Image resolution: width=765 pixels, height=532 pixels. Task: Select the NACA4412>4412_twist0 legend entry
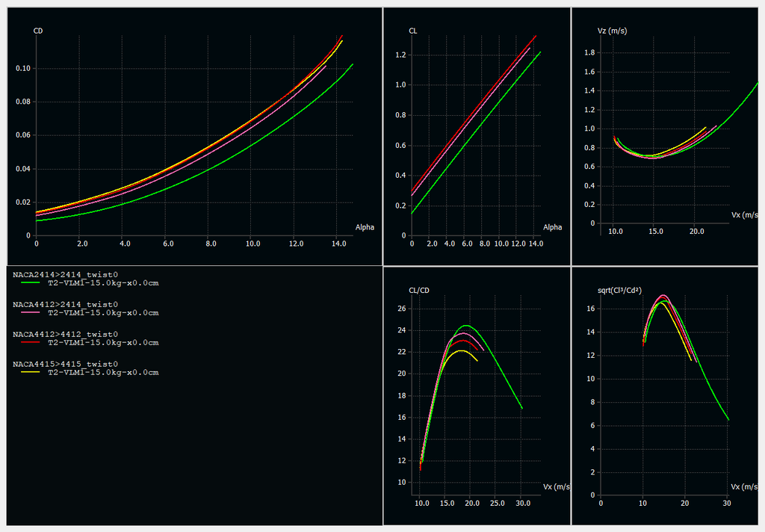65,334
